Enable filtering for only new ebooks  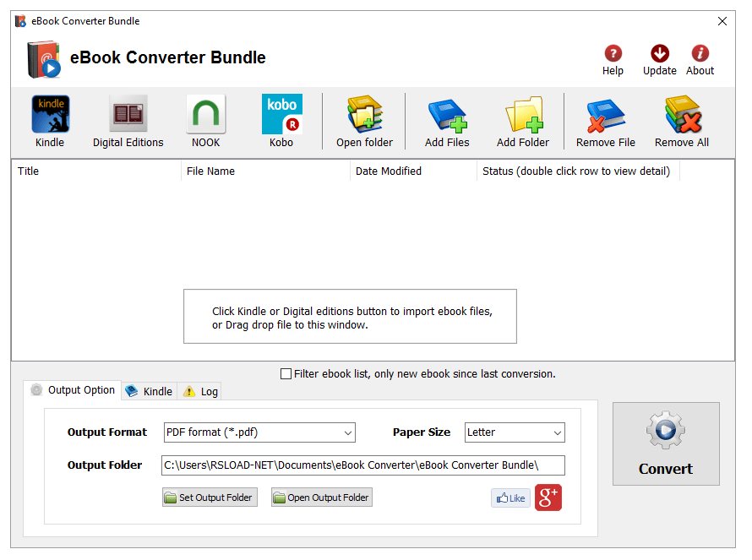286,373
